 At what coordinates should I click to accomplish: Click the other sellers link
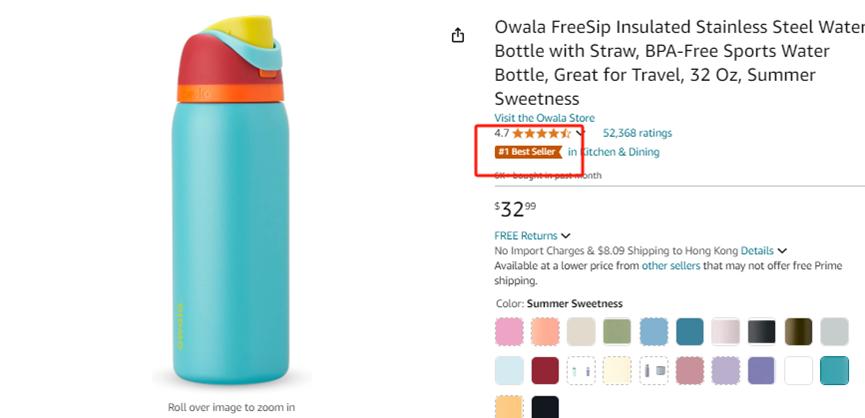pyautogui.click(x=671, y=266)
